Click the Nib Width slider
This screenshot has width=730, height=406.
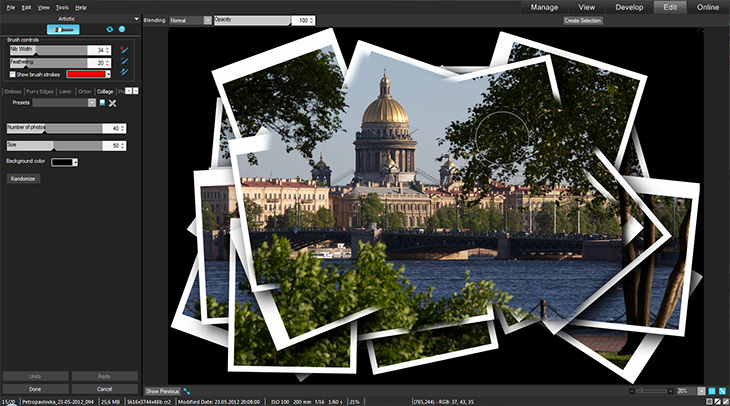[x=48, y=50]
